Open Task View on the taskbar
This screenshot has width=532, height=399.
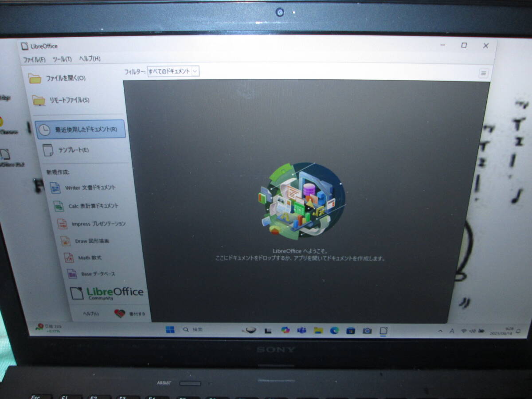pyautogui.click(x=268, y=330)
